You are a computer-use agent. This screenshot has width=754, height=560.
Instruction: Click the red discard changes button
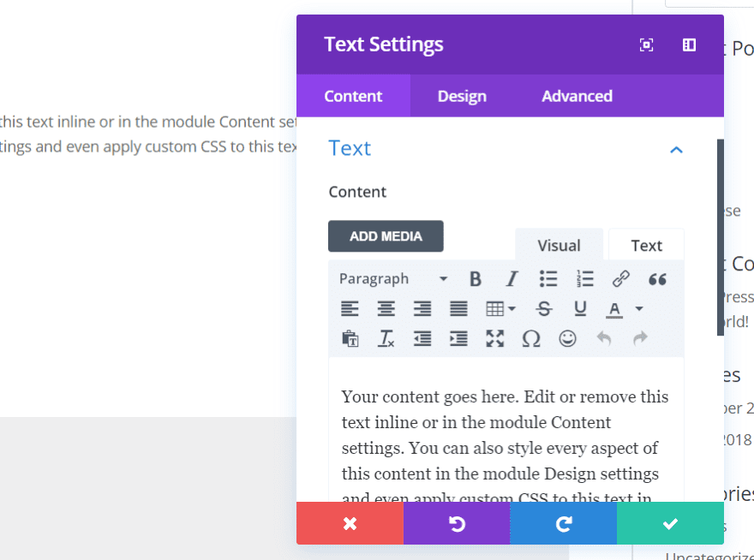[350, 523]
